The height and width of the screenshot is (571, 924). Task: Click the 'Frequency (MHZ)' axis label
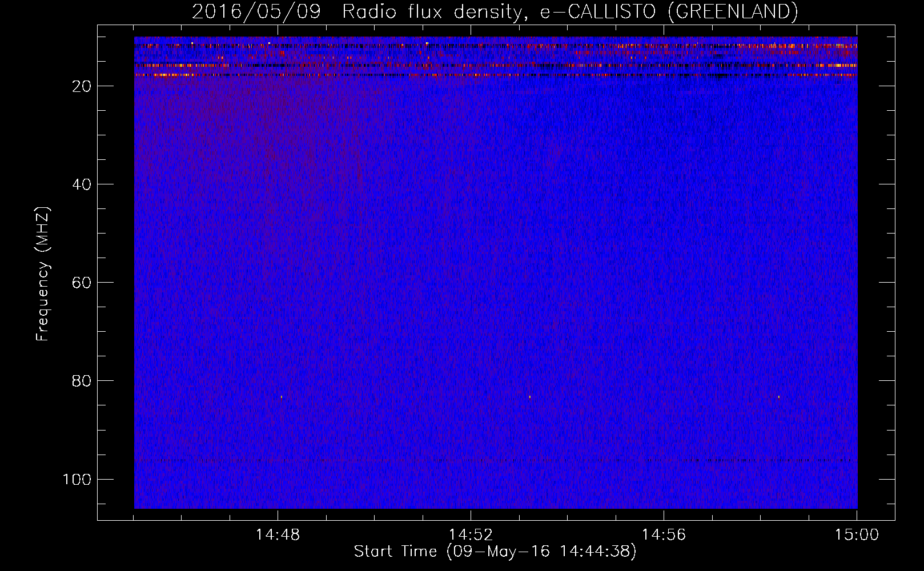43,274
